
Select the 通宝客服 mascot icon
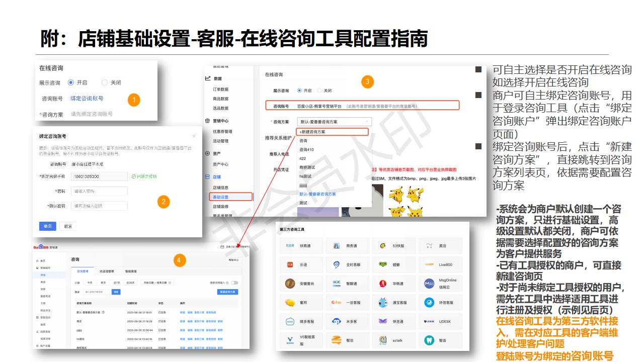coord(383,303)
